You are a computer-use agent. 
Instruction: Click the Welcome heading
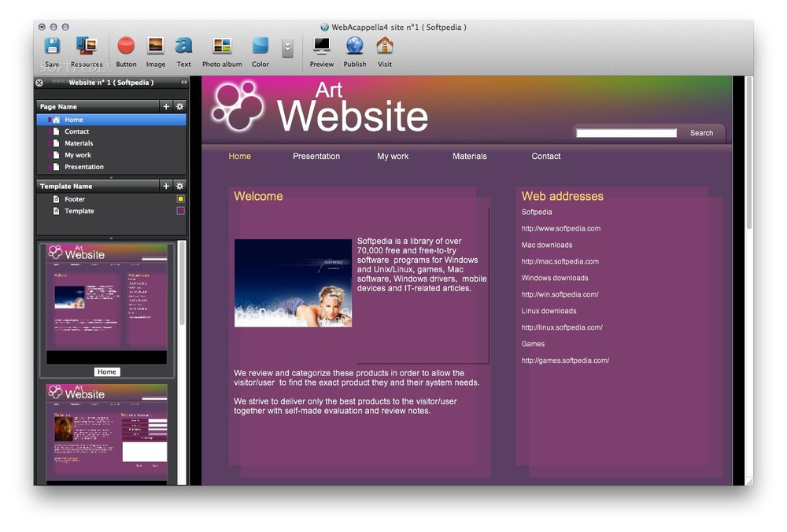point(258,196)
